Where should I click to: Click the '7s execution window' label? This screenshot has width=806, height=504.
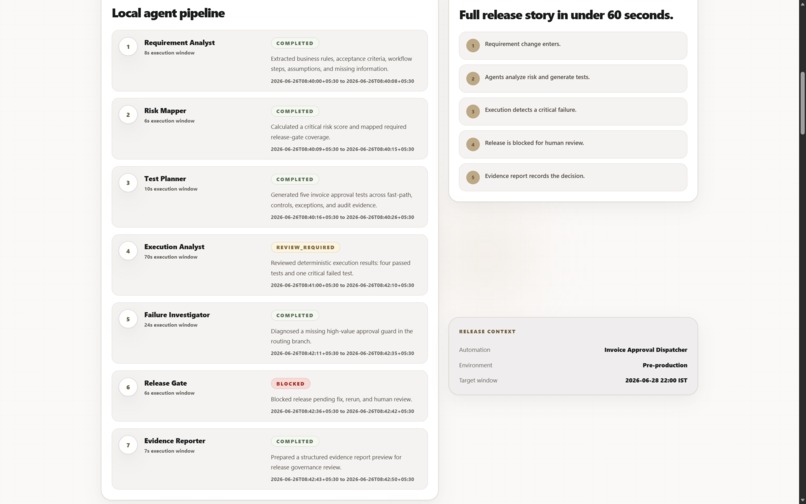[x=169, y=451]
